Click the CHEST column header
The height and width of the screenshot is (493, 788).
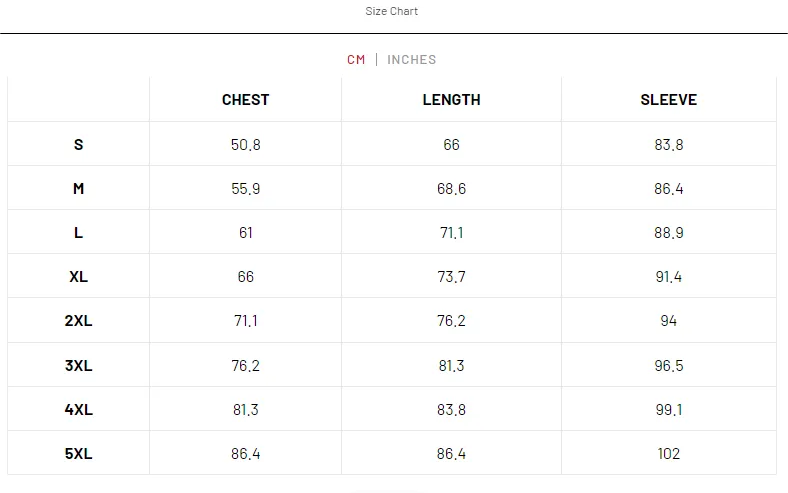click(246, 100)
